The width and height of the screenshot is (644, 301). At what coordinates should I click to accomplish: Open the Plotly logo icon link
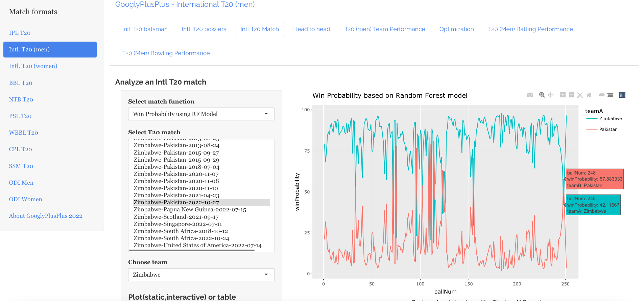coord(622,95)
